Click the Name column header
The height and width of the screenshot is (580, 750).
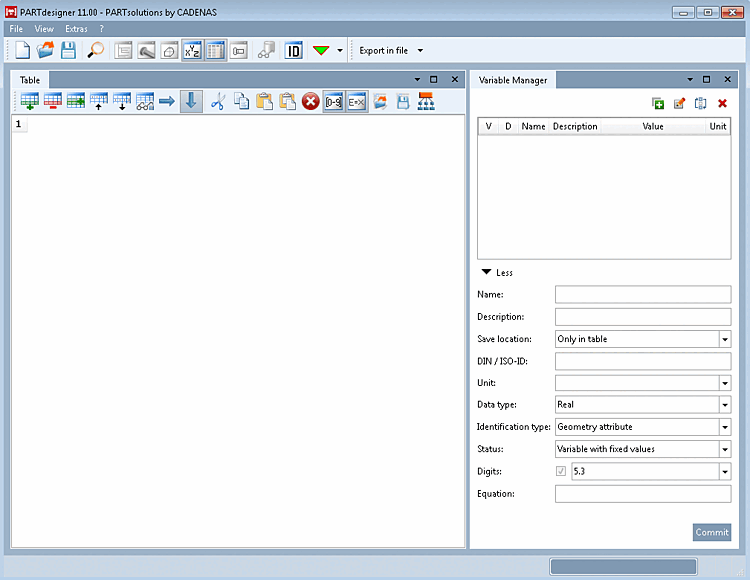pyautogui.click(x=533, y=126)
